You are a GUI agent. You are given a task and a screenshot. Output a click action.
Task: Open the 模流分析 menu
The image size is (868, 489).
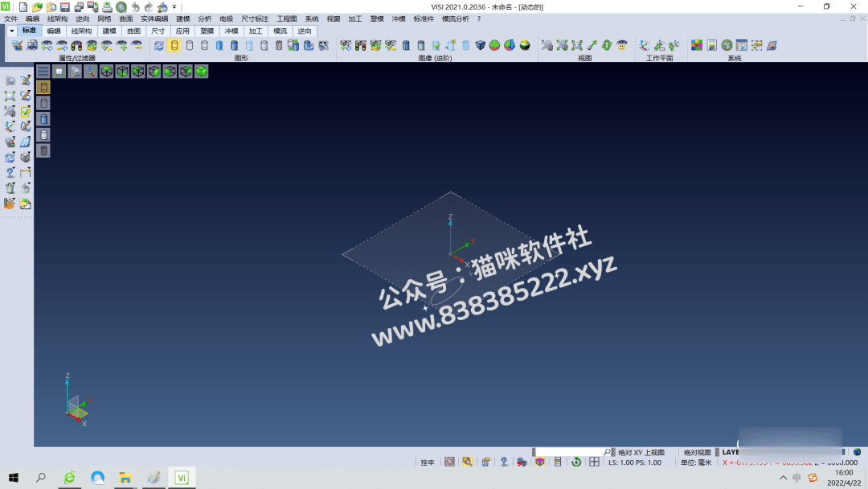click(x=456, y=18)
